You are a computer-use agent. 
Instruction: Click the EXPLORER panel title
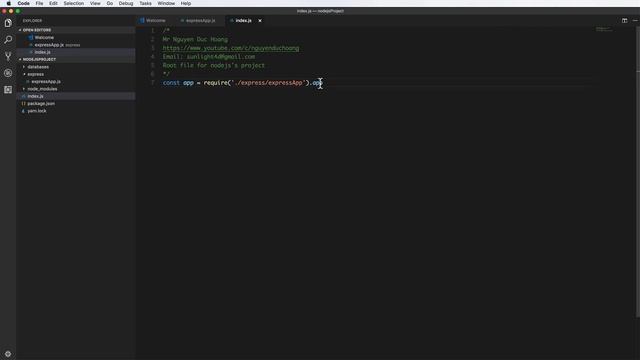click(32, 20)
